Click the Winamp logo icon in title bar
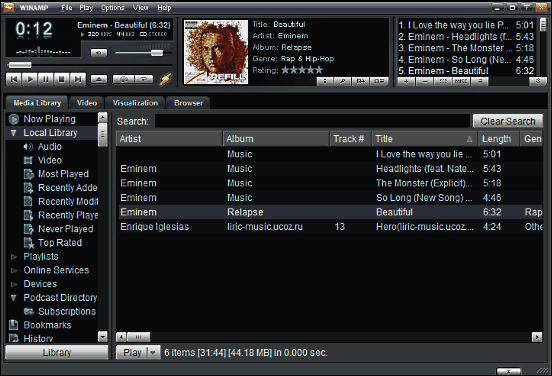 [9, 7]
